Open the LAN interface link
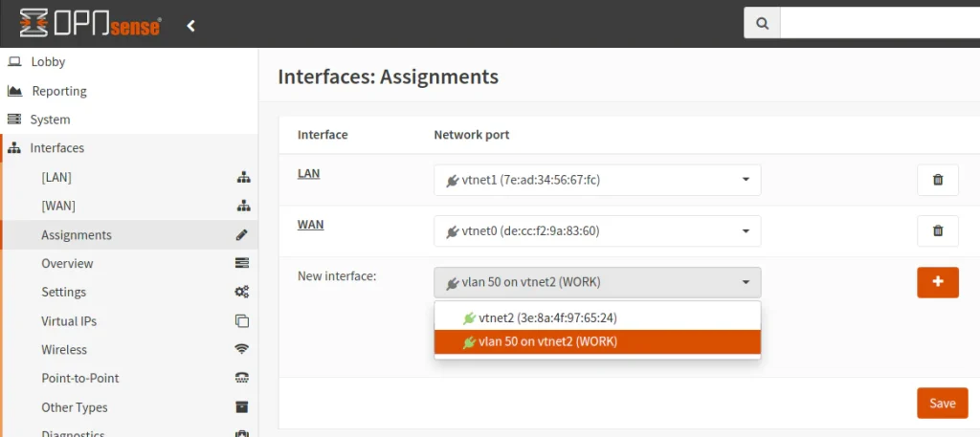Viewport: 980px width, 437px height. 308,173
